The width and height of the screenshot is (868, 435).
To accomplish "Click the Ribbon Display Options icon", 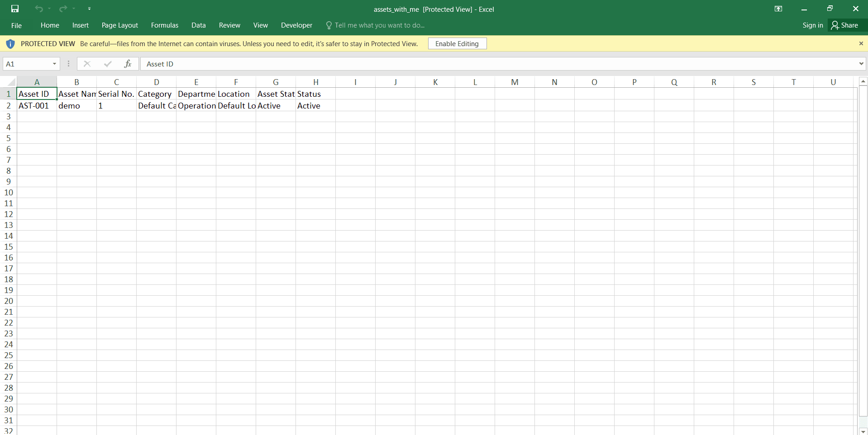I will click(x=779, y=9).
